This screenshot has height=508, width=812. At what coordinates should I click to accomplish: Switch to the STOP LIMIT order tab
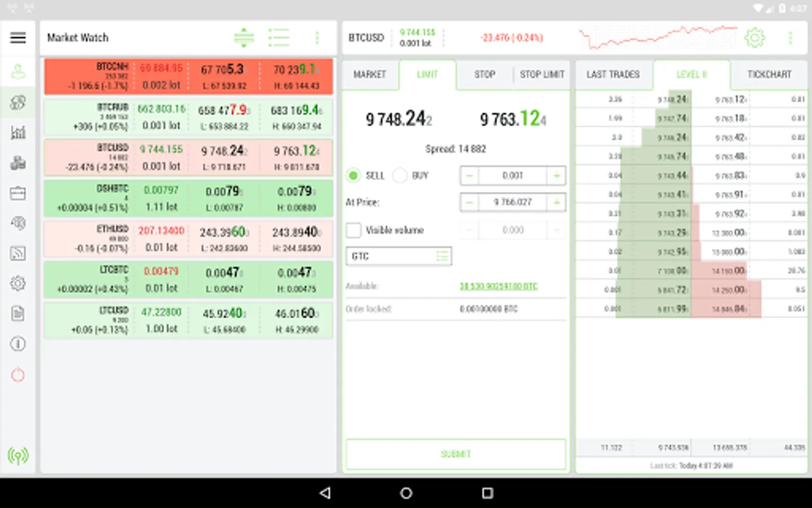click(542, 75)
